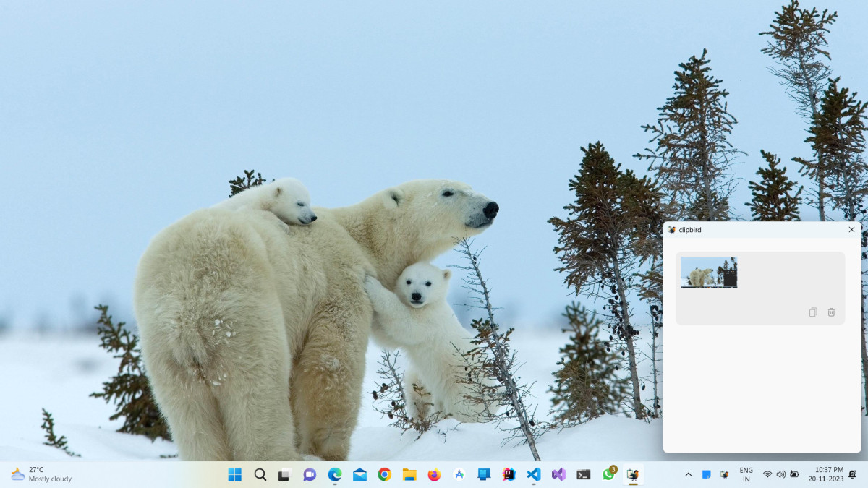The image size is (868, 488).
Task: Open taskbar Search
Action: tap(260, 474)
